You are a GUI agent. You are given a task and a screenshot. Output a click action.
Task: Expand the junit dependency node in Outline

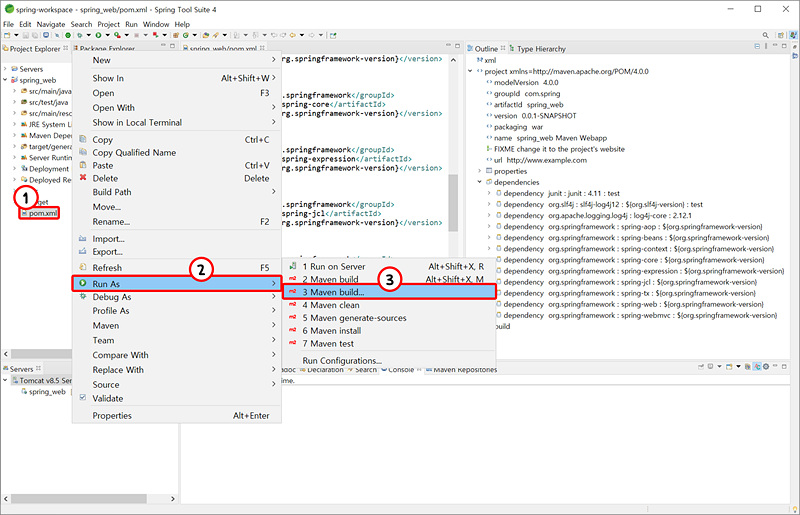(489, 193)
